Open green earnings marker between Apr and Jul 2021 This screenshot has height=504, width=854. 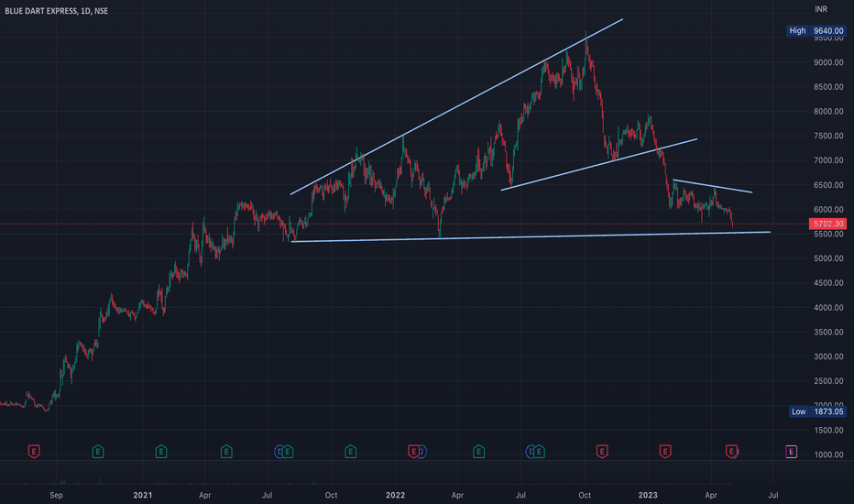tap(226, 451)
